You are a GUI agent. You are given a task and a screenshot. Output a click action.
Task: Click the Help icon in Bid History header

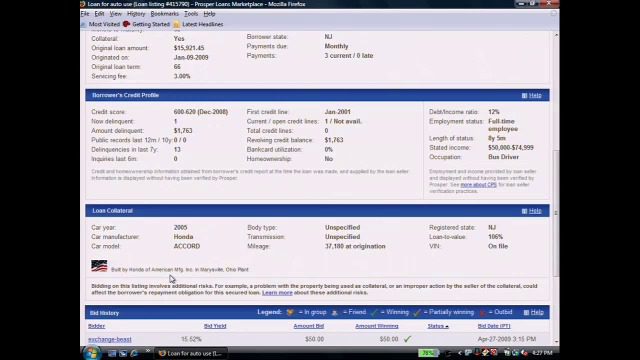tap(527, 313)
